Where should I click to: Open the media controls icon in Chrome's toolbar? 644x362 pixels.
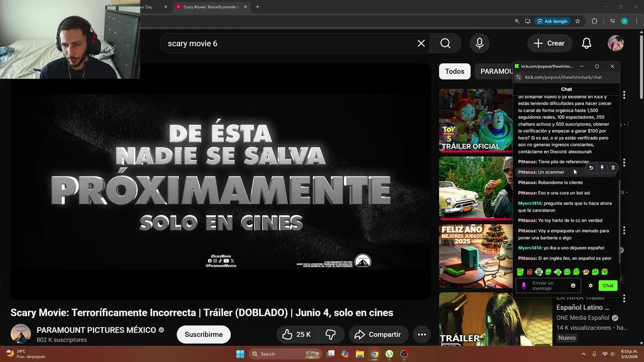click(x=612, y=21)
